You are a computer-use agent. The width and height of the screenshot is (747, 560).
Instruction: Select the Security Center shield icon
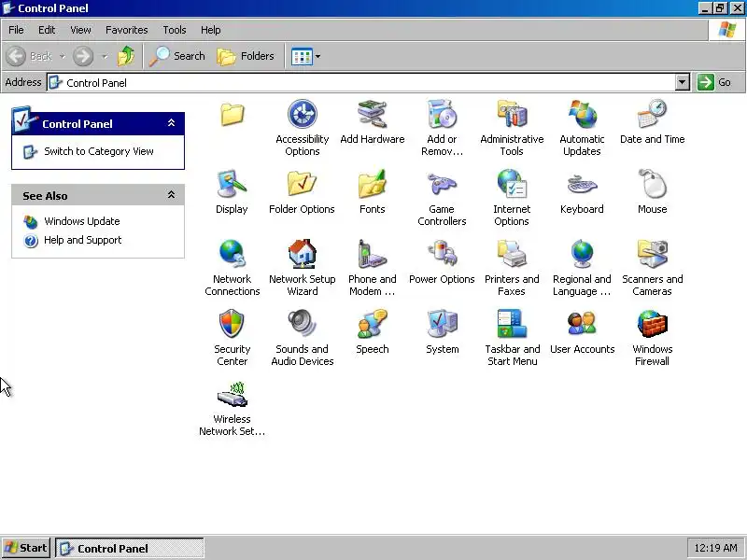(232, 324)
